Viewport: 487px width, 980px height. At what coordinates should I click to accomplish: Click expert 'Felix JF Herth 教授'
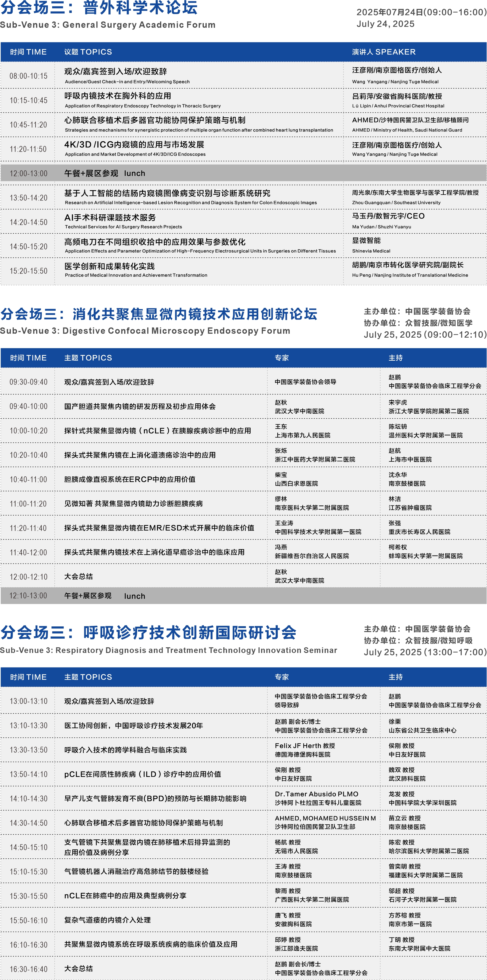pyautogui.click(x=305, y=746)
